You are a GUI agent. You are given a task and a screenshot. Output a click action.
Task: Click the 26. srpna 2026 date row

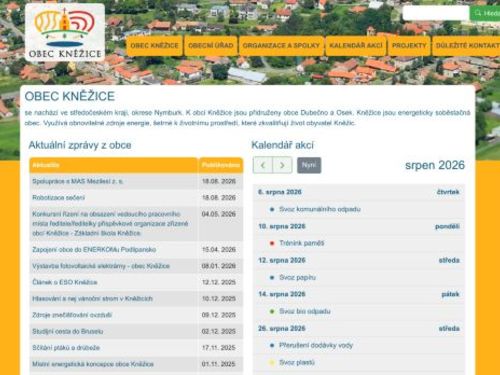359,328
